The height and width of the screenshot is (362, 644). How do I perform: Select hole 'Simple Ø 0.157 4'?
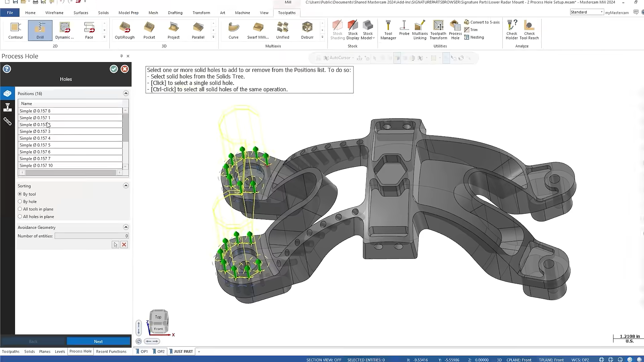70,138
